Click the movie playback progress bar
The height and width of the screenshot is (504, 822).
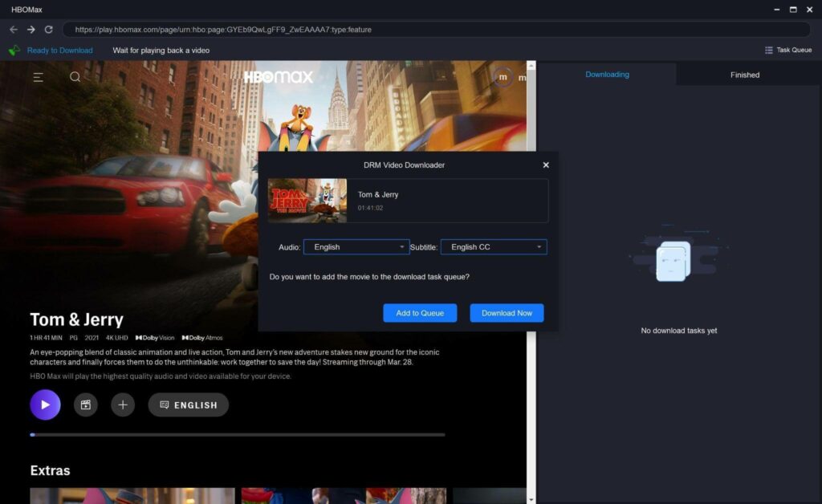pos(238,435)
